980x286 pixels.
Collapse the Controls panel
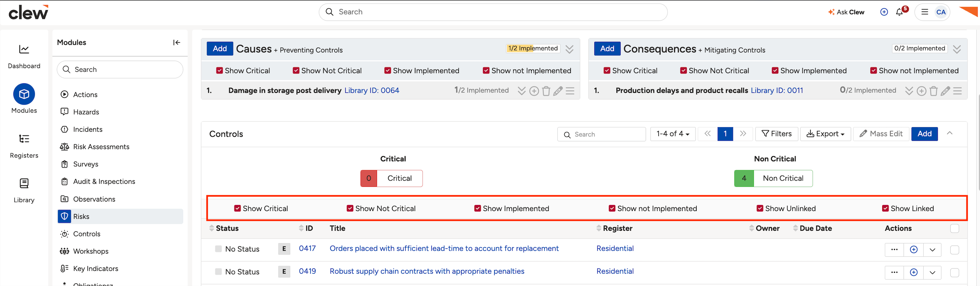click(x=950, y=133)
